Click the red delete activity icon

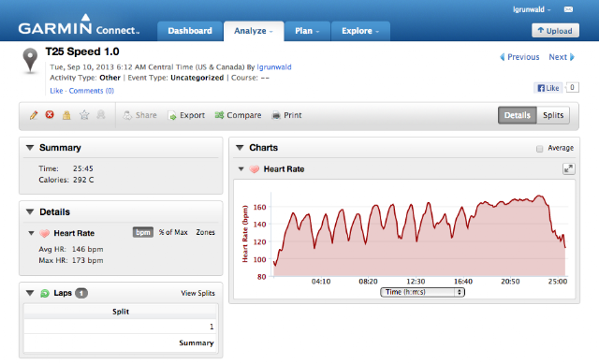(x=50, y=114)
